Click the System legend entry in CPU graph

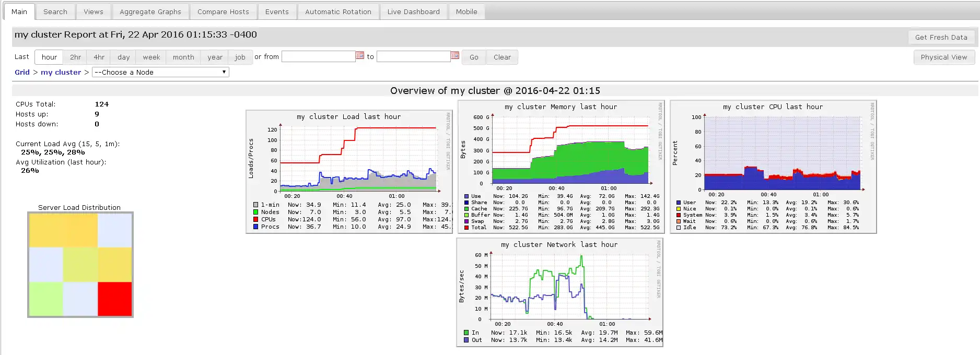click(x=689, y=215)
